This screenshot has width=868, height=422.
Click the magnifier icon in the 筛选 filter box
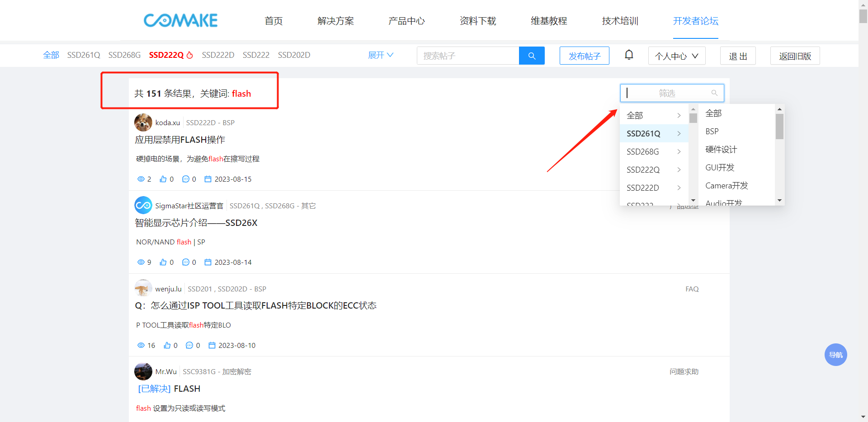click(x=714, y=93)
